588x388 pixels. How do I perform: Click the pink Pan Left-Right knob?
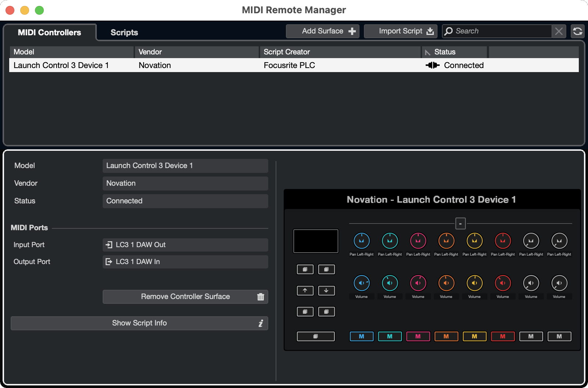click(x=418, y=241)
